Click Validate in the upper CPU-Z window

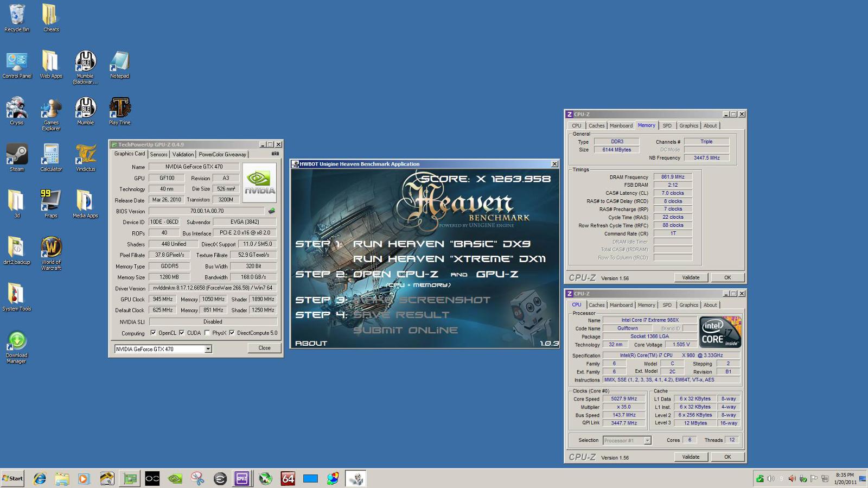tap(691, 277)
